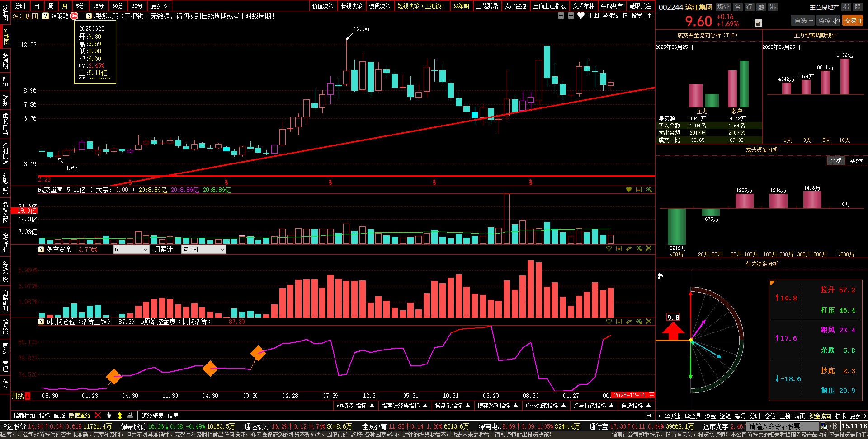This screenshot has width=868, height=439.
Task: Click the speaker icon in the status bar
Action: click(834, 426)
